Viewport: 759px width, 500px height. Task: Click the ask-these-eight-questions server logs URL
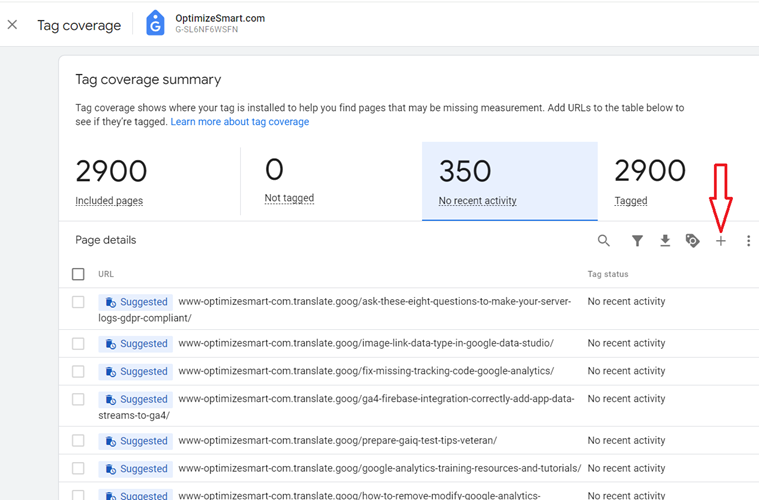click(x=335, y=309)
